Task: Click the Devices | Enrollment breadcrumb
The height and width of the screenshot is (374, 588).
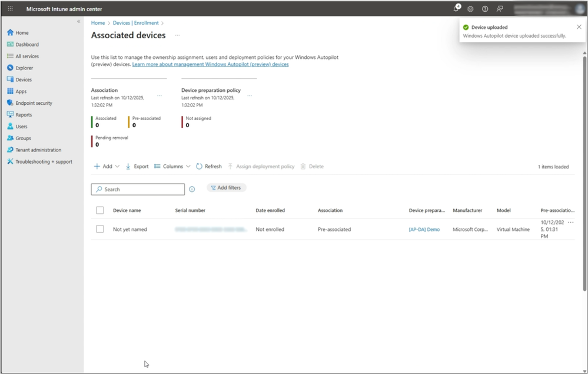Action: [136, 23]
